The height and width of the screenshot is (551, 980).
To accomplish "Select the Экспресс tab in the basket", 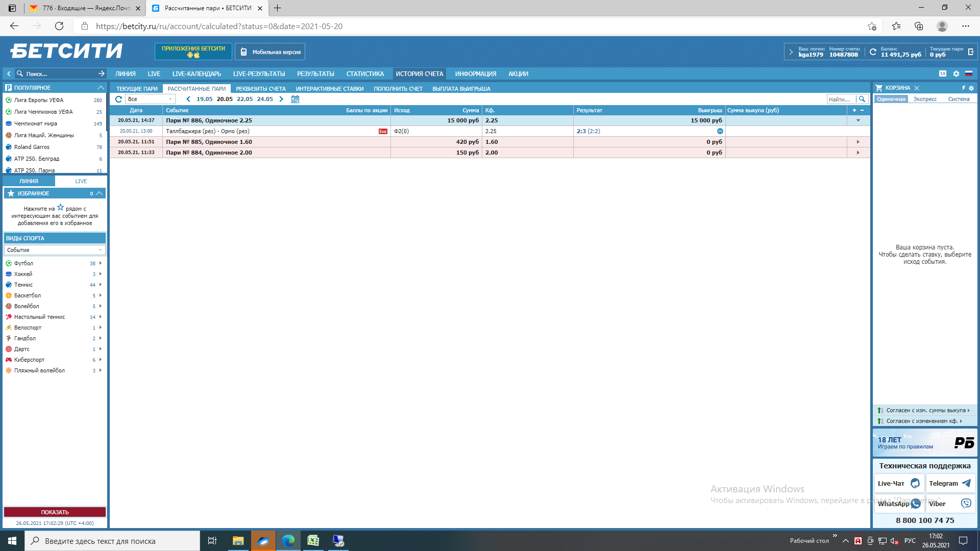I will [925, 99].
